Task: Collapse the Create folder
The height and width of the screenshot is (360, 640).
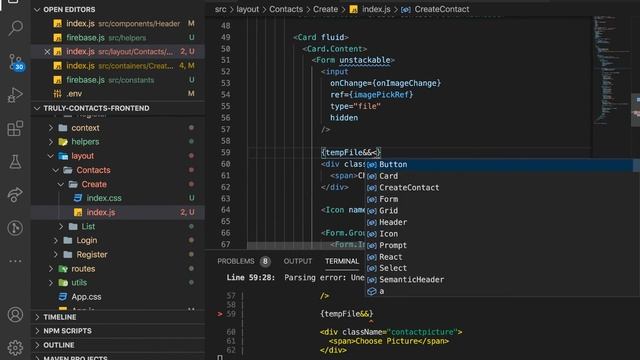Action: 61,184
